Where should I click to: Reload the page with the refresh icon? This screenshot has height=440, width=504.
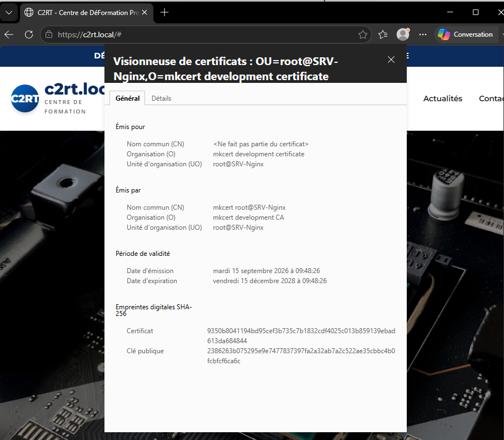tap(29, 34)
